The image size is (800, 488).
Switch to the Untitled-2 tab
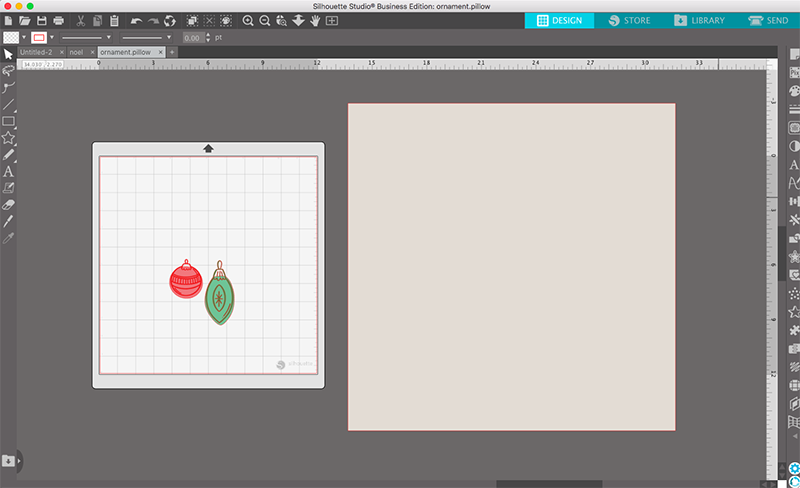click(36, 52)
